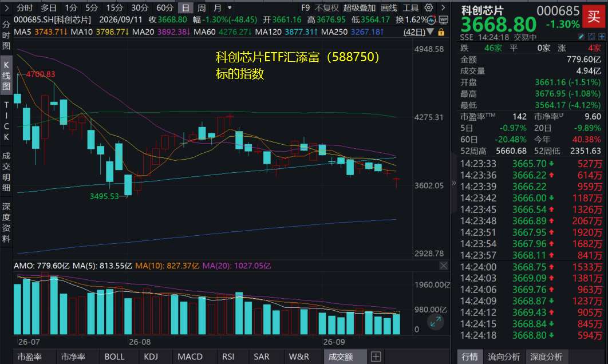The width and height of the screenshot is (608, 364).
Task: Open chart settings gear icon
Action: click(x=428, y=8)
